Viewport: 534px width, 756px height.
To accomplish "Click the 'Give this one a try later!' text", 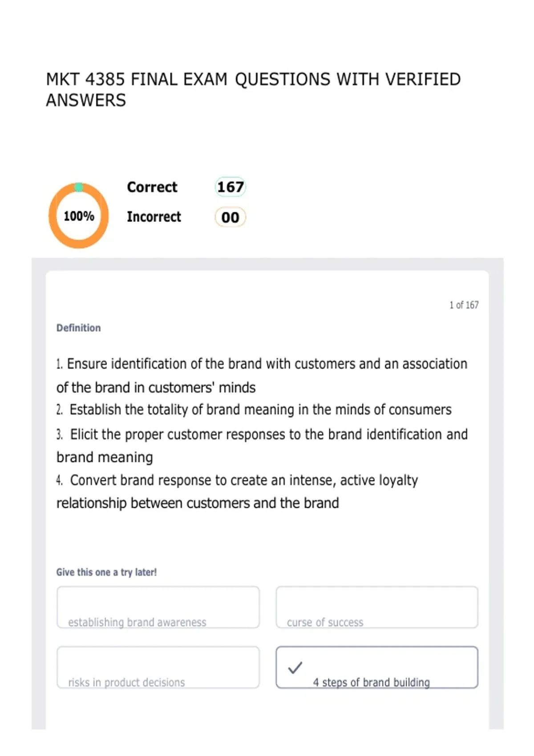I will click(x=106, y=572).
